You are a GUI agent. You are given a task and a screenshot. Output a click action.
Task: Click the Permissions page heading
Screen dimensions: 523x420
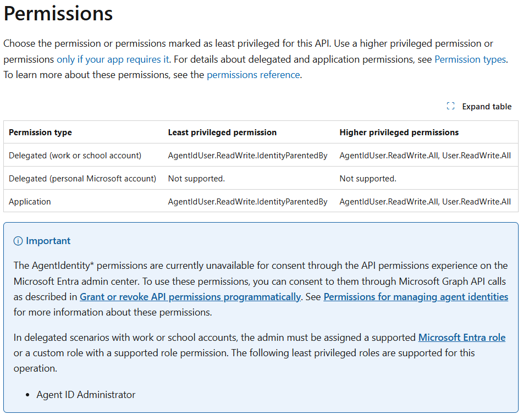[58, 14]
